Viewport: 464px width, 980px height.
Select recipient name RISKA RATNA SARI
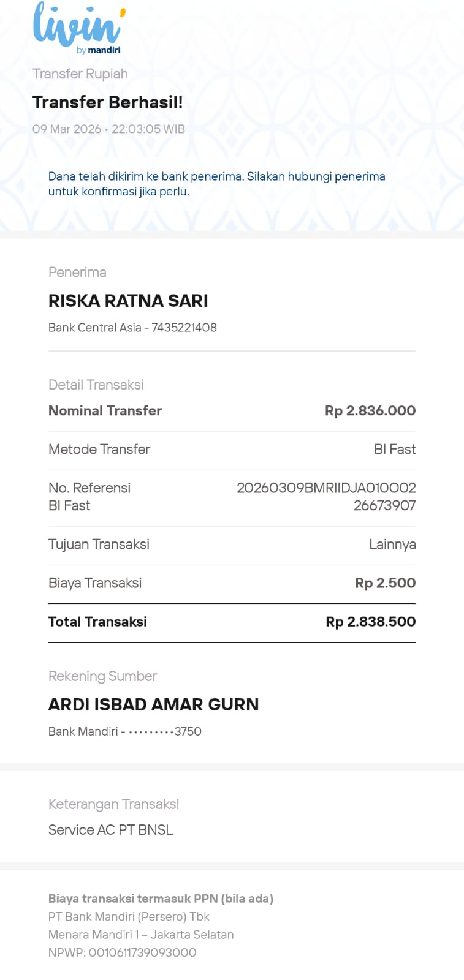pos(128,301)
